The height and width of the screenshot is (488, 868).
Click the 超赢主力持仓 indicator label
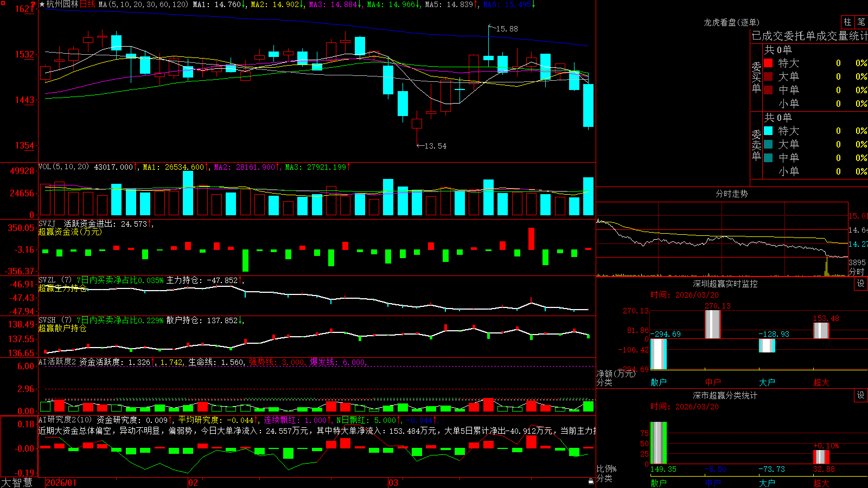coord(62,288)
